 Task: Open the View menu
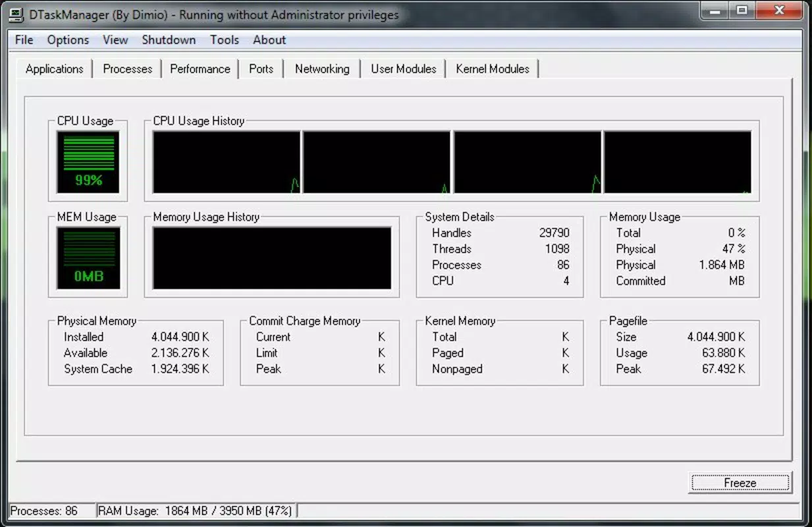(115, 40)
